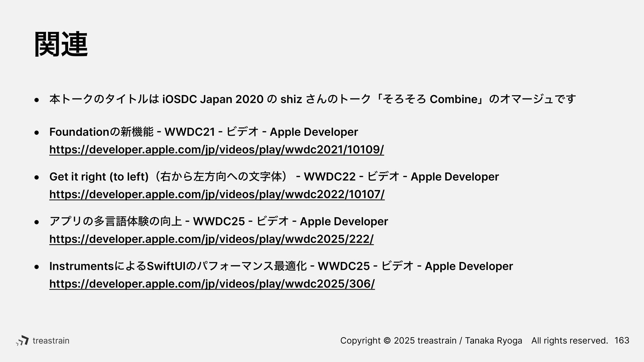Click the slide page number 163
This screenshot has width=644, height=362.
[622, 341]
